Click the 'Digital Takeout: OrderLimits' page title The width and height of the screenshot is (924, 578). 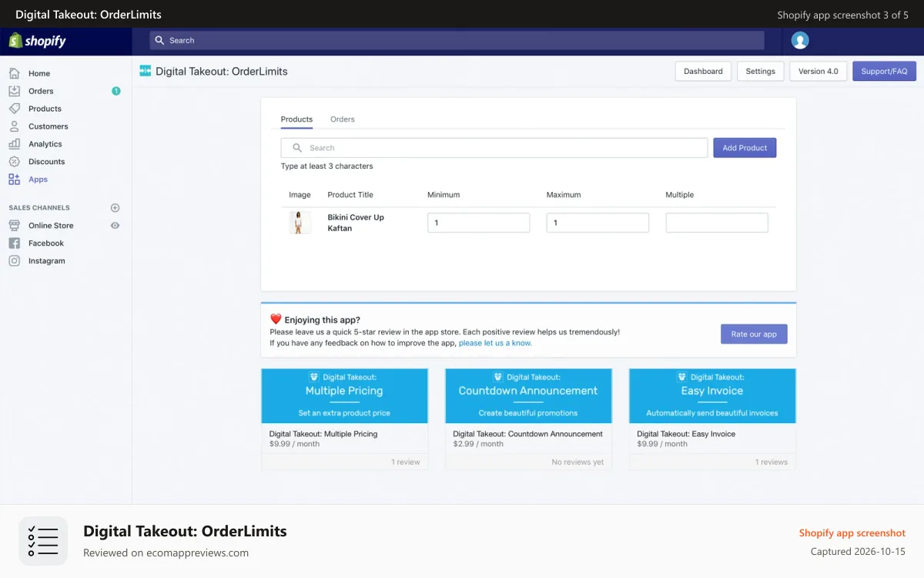[222, 72]
